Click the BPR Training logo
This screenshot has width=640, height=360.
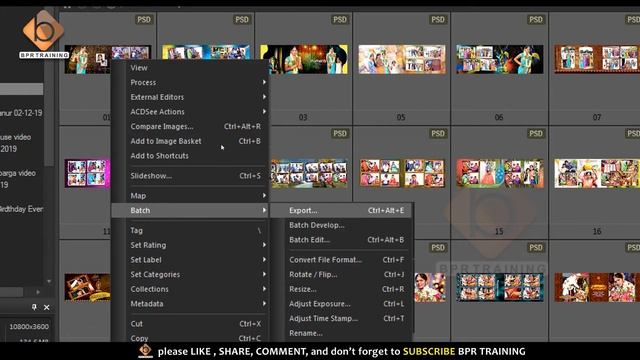point(43,34)
